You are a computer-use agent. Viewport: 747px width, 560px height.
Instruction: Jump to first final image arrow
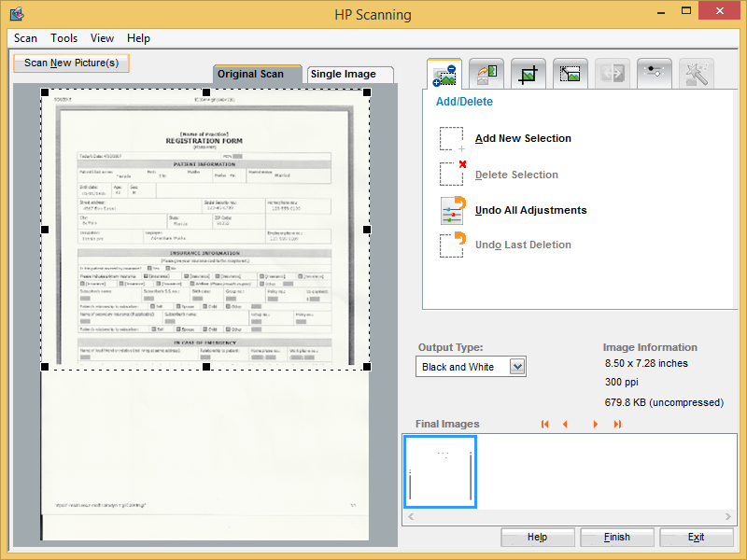tap(545, 425)
